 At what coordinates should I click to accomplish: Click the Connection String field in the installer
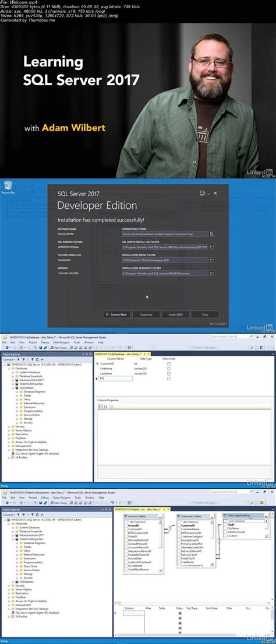tap(164, 234)
